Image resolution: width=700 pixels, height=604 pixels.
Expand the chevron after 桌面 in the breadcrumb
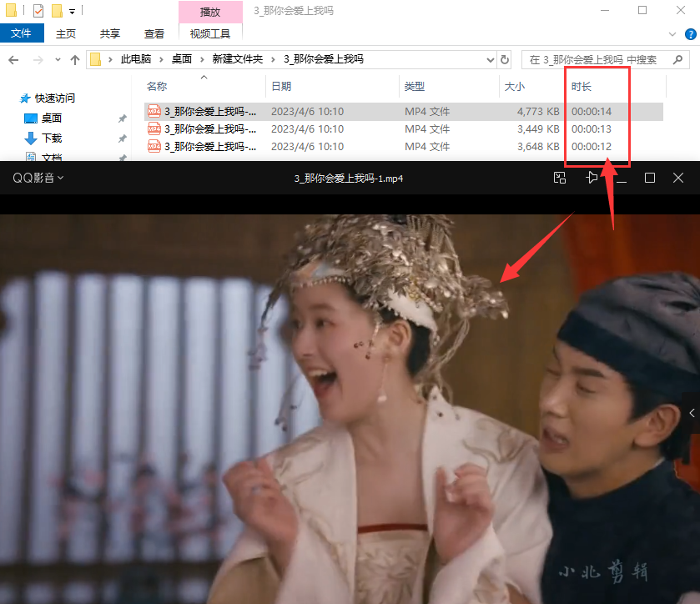click(202, 59)
